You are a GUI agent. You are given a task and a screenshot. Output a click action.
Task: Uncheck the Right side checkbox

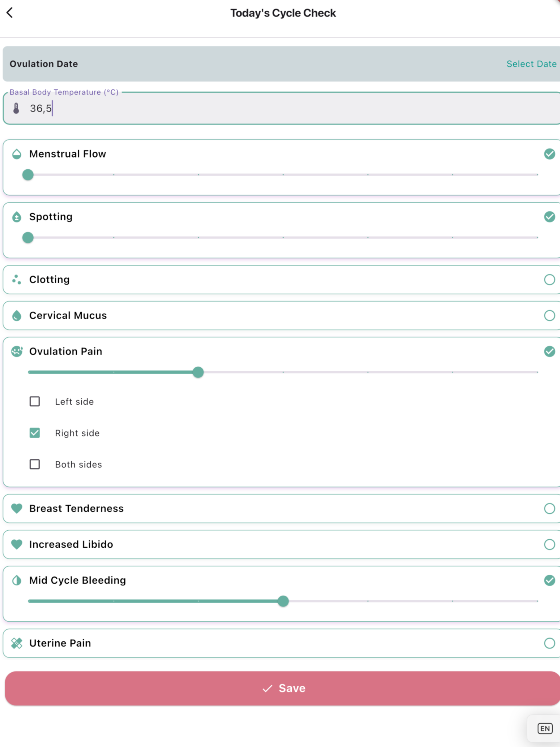[35, 433]
